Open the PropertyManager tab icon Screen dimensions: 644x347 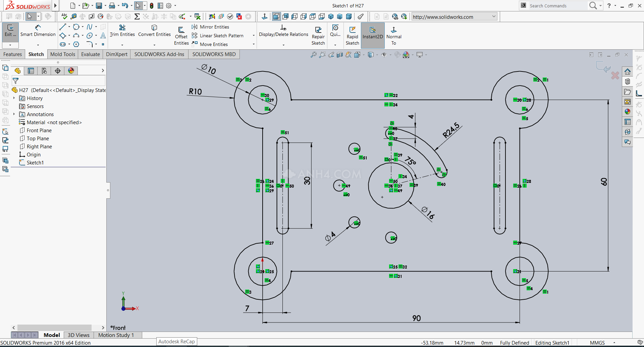click(x=31, y=71)
